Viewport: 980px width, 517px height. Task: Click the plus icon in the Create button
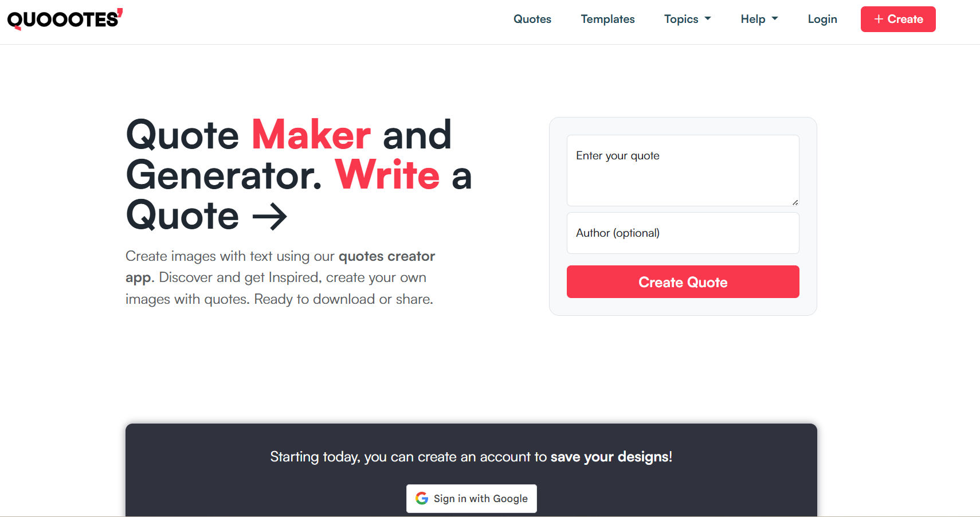(x=878, y=19)
